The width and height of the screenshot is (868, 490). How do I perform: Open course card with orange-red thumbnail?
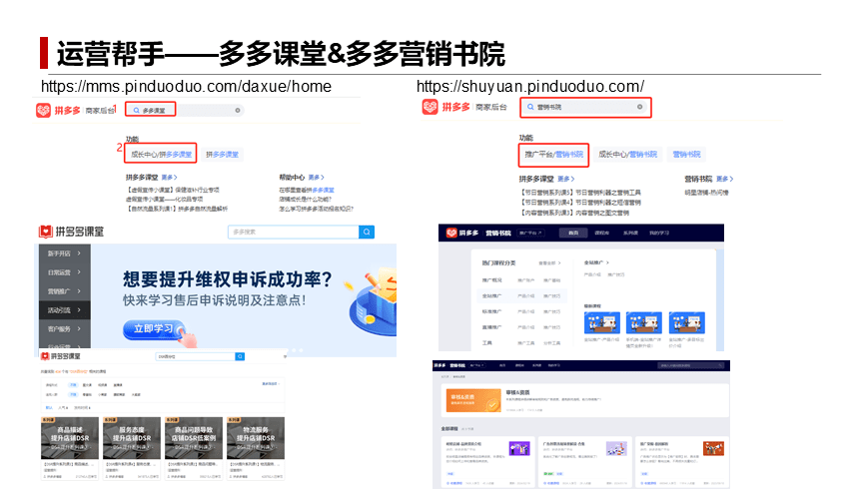pos(682,461)
